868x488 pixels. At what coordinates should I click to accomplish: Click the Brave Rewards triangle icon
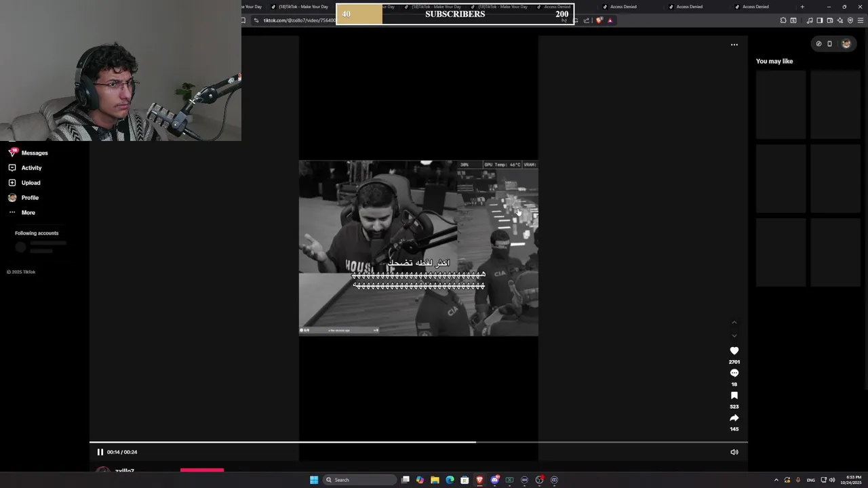click(x=610, y=20)
